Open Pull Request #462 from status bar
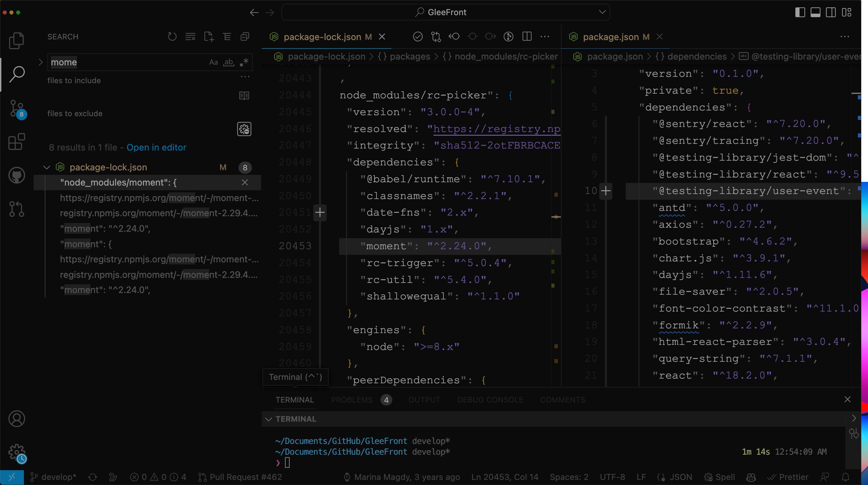This screenshot has width=868, height=485. pos(240,477)
